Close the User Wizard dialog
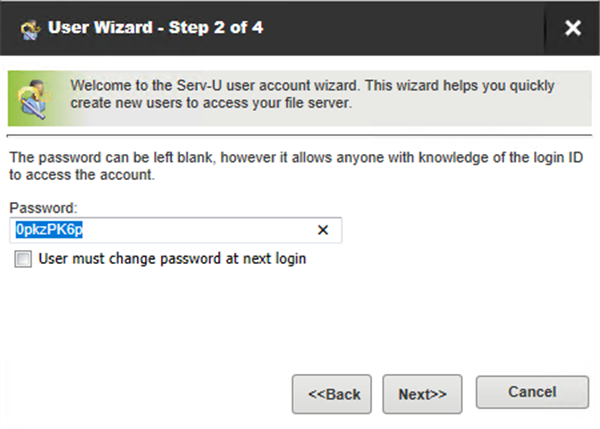 572,28
